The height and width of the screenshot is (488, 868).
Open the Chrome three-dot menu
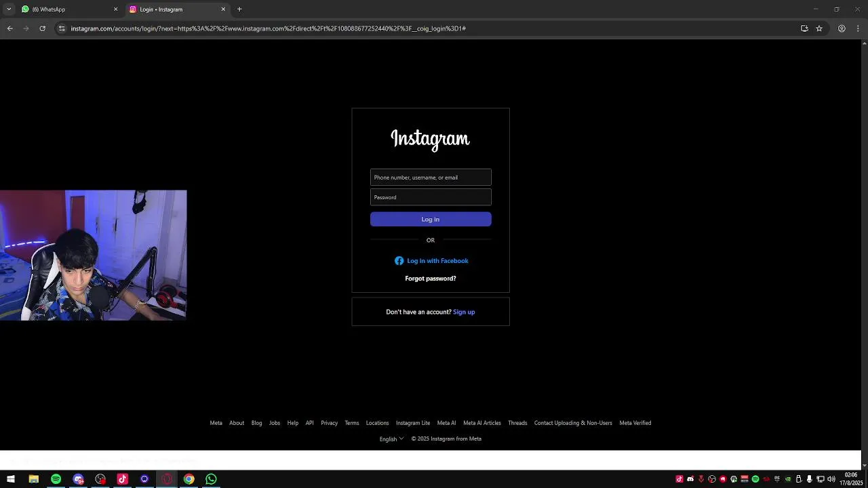pos(858,28)
